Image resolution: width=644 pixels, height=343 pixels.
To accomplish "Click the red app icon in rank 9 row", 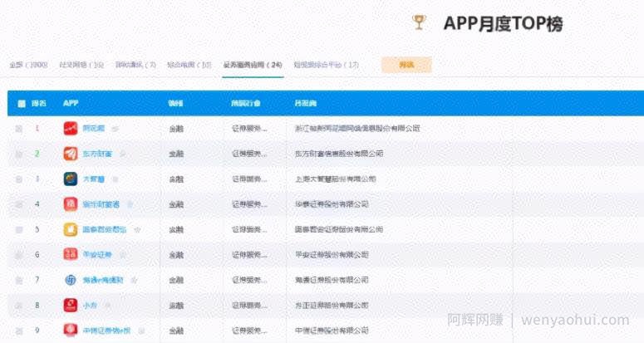I will (71, 331).
